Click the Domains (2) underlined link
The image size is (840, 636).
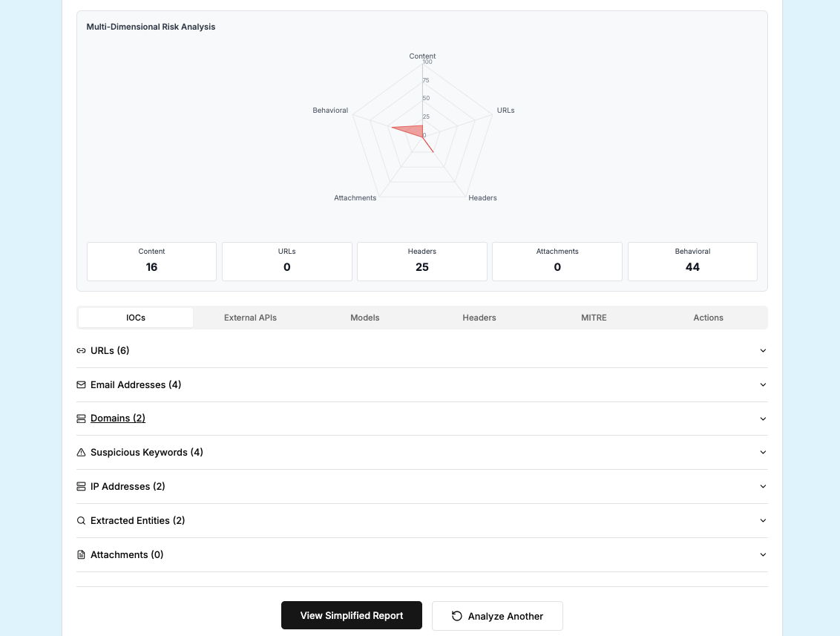[x=117, y=418]
